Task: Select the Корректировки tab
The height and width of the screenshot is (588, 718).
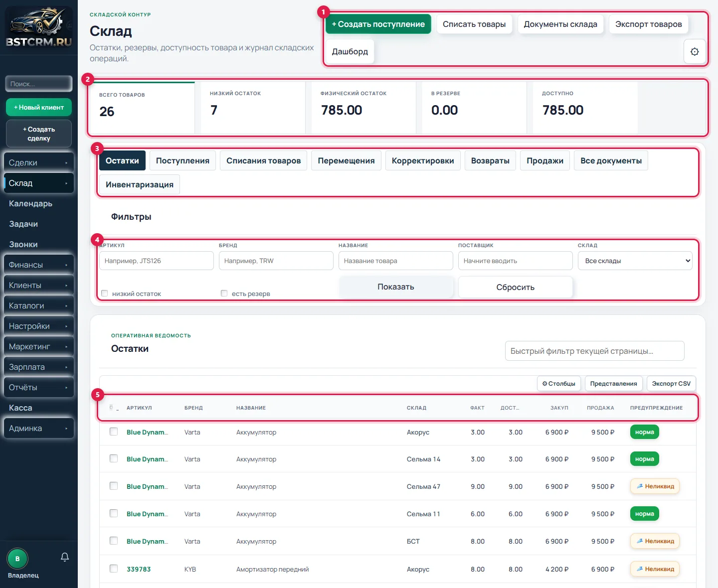Action: coord(423,160)
